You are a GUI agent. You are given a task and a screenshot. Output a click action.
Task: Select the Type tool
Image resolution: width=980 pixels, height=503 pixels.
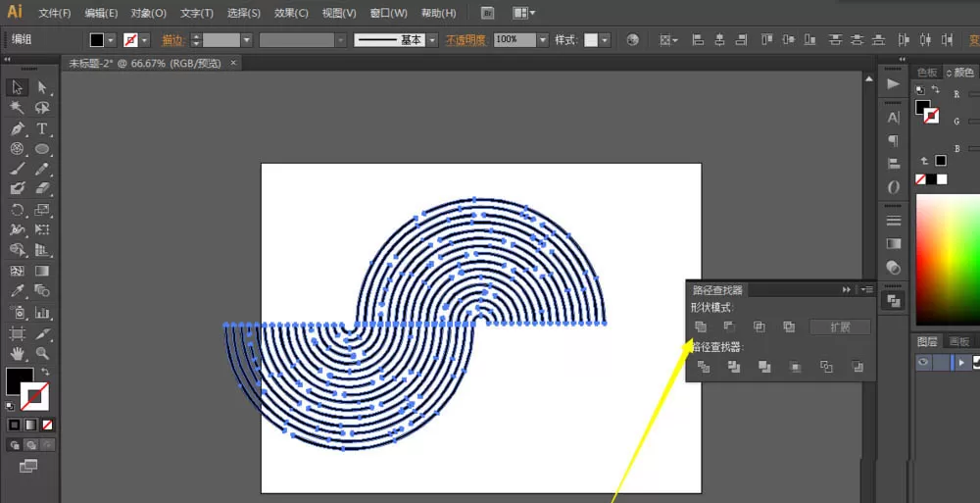point(42,128)
